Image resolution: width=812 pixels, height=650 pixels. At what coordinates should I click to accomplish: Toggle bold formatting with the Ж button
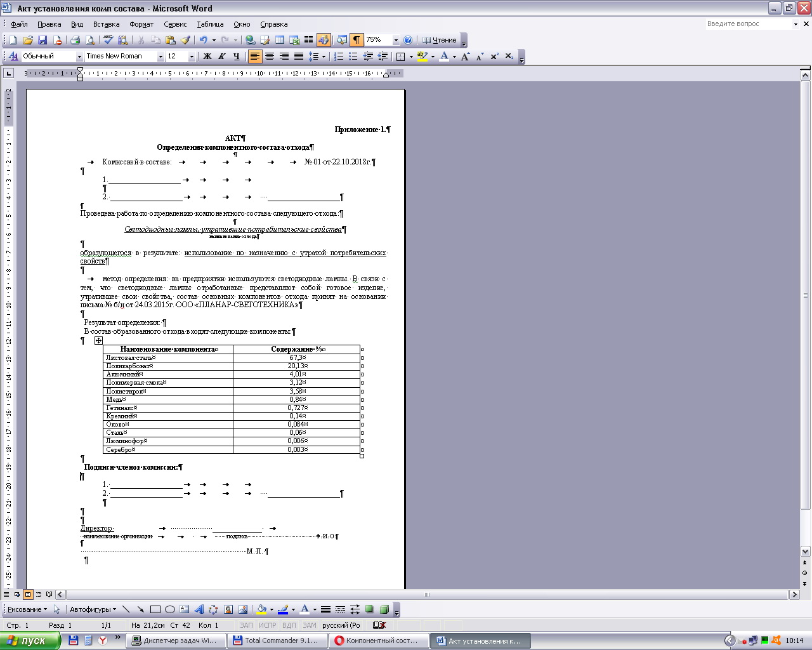tap(207, 56)
